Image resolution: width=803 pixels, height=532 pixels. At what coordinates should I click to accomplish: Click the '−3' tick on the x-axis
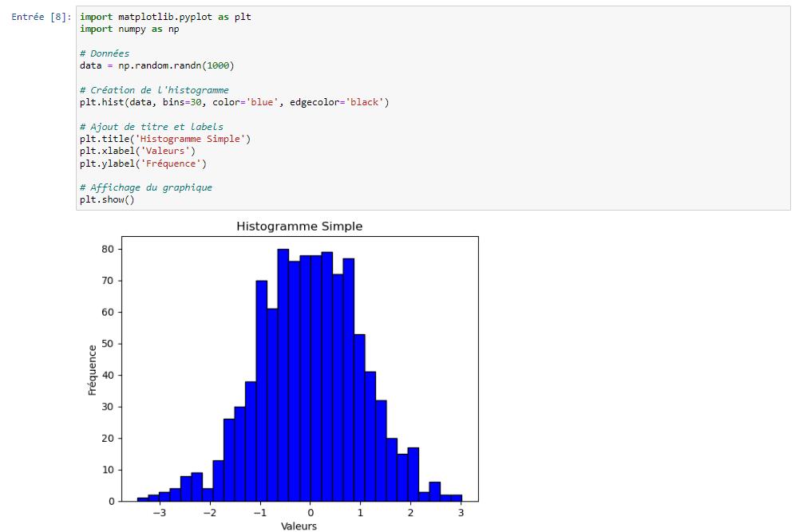pos(160,514)
